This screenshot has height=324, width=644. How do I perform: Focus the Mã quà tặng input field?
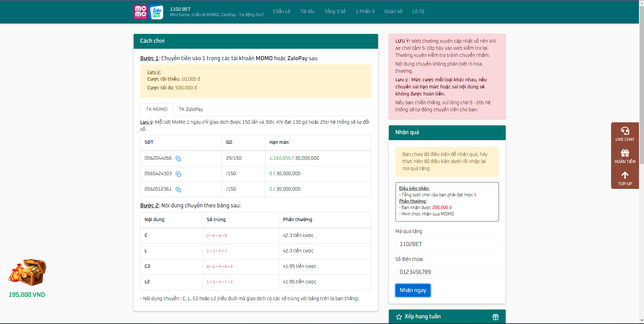[447, 244]
